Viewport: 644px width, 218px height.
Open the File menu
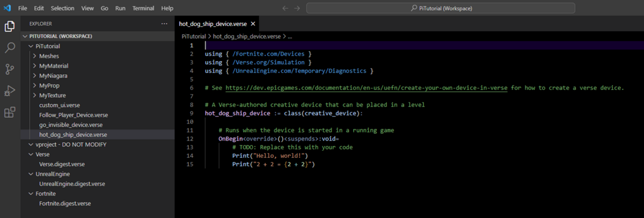(23, 9)
